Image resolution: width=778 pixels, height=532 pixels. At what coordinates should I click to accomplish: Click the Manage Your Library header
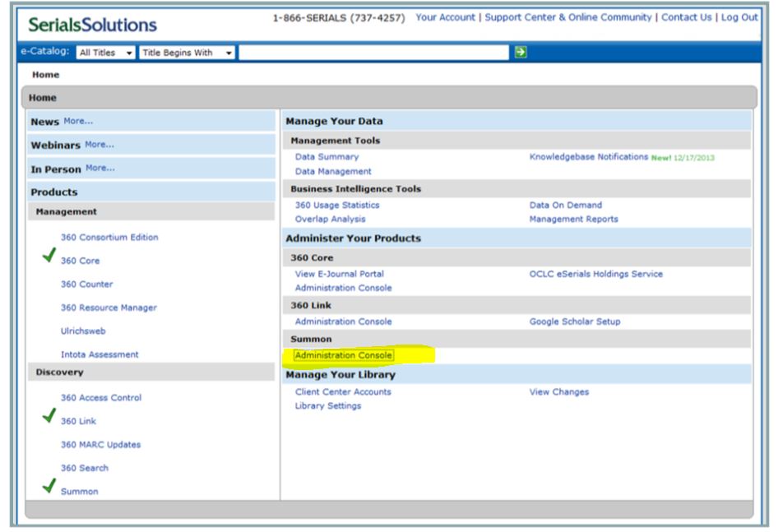[517, 375]
